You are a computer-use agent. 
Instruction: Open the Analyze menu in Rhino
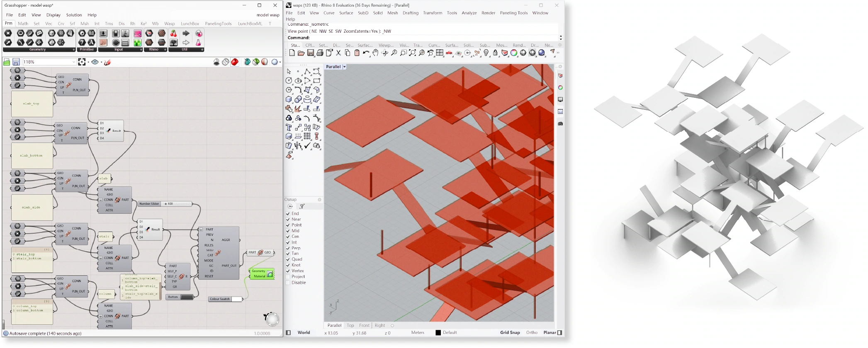(469, 13)
